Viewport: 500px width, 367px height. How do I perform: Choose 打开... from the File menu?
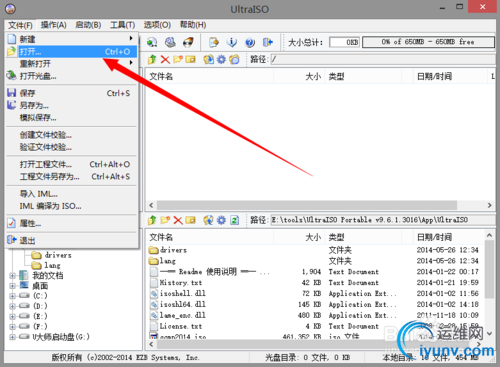click(71, 52)
